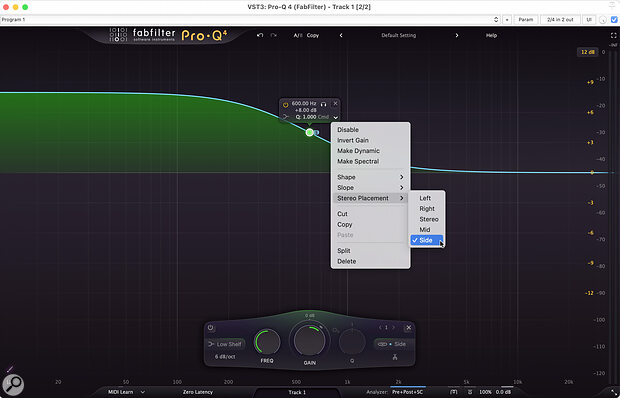Select Mid stereo placement

tap(427, 230)
